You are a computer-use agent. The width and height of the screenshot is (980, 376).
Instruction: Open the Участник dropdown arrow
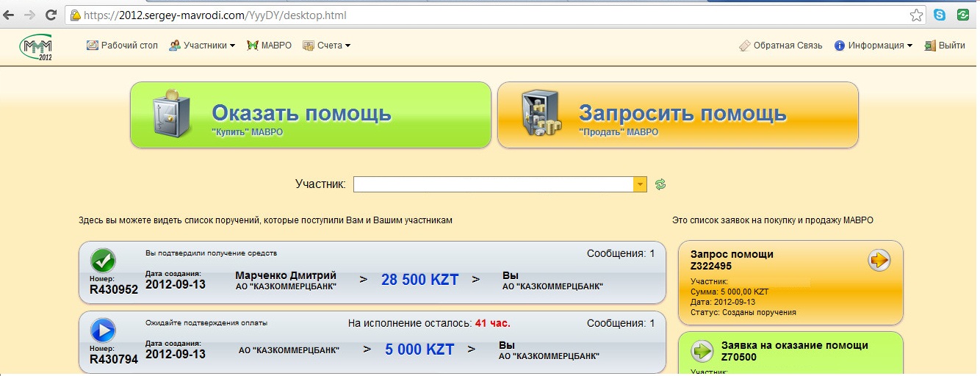[640, 184]
